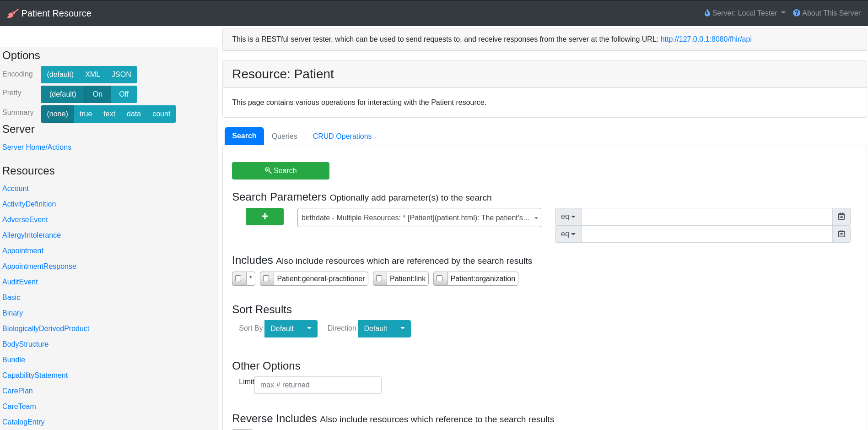Open the calendar picker for the first date field
The width and height of the screenshot is (868, 430).
coord(841,217)
